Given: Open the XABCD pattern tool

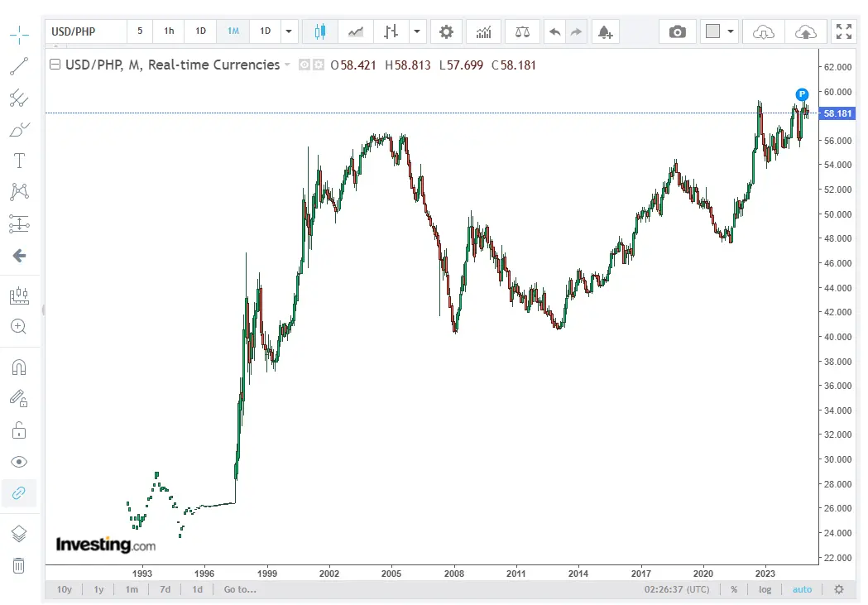Looking at the screenshot, I should (x=19, y=192).
